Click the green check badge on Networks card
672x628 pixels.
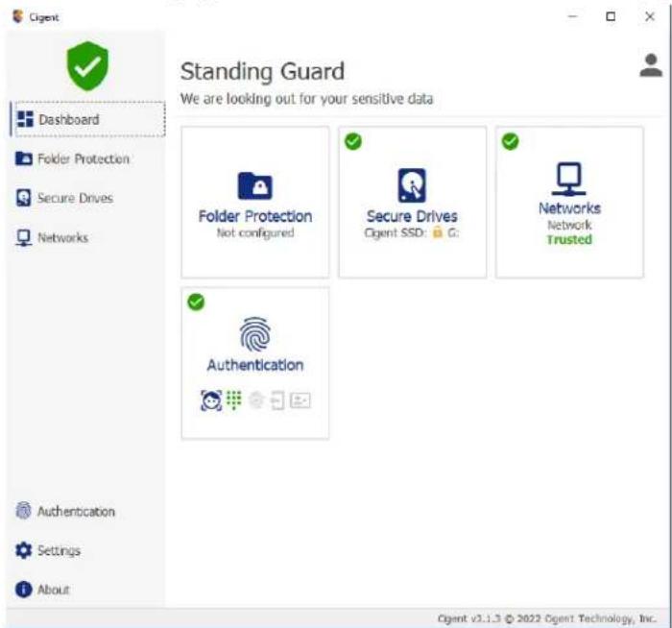[x=511, y=141]
